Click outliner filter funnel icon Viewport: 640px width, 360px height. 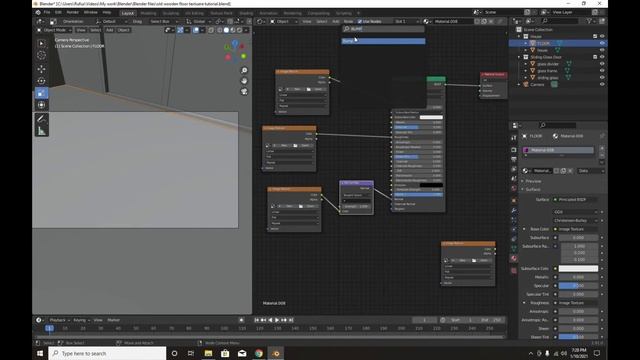tap(590, 21)
